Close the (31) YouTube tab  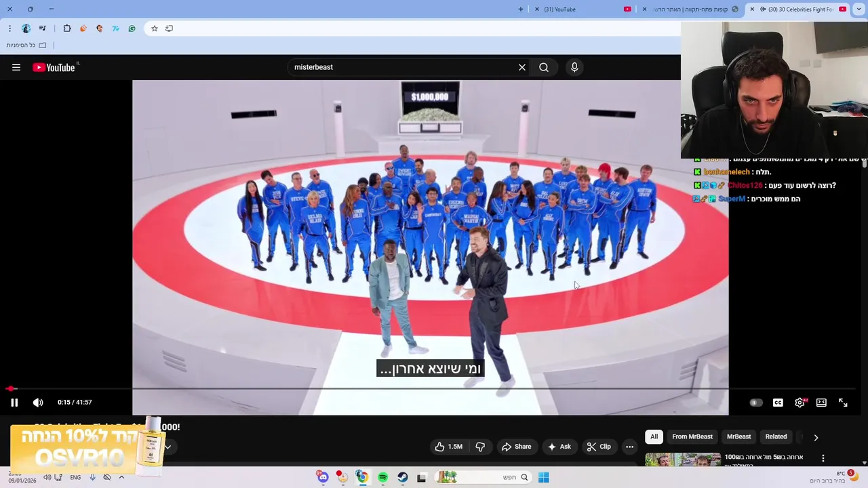[x=537, y=9]
